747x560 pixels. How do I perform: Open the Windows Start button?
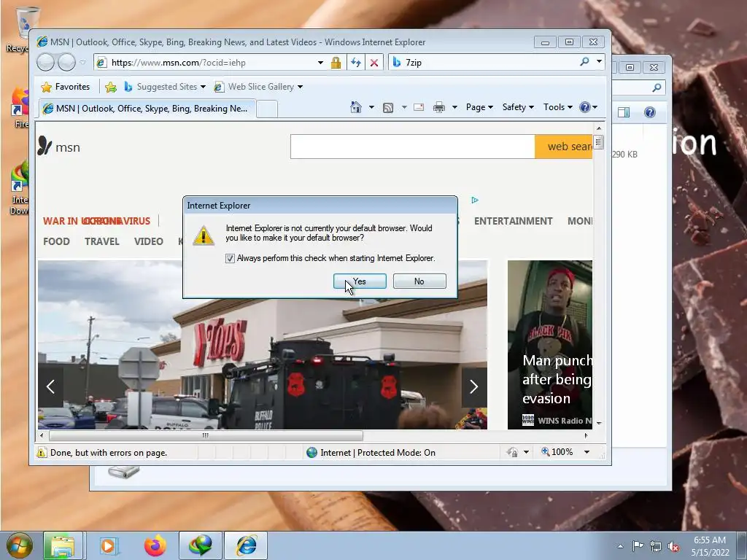(20, 545)
